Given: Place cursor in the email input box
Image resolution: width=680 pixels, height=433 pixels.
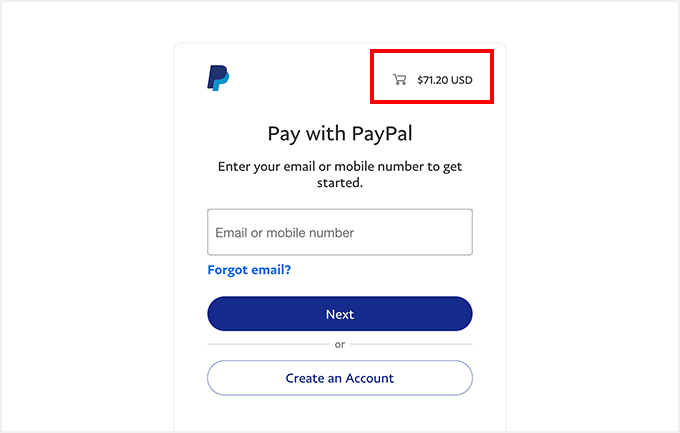Looking at the screenshot, I should [x=340, y=232].
